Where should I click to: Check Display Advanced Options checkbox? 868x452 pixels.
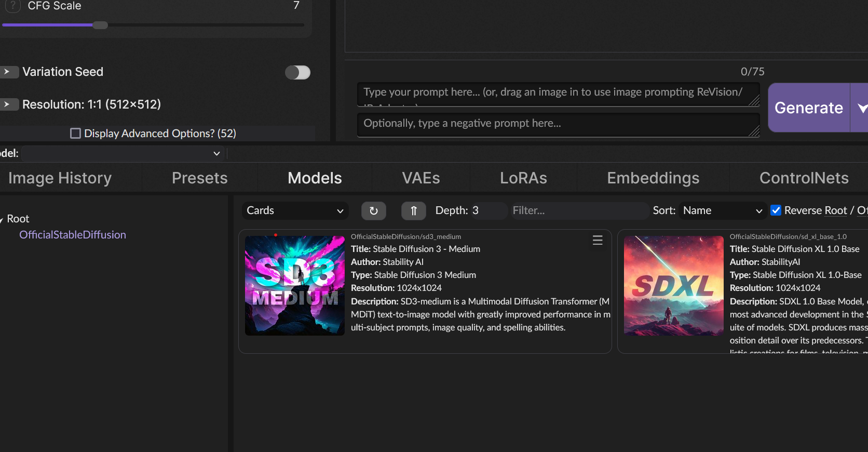click(x=75, y=134)
